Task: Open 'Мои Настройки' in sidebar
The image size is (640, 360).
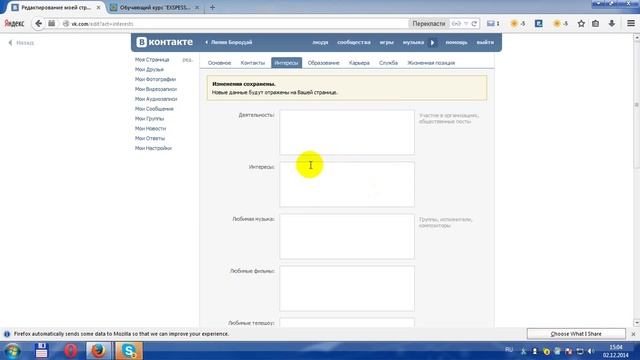Action: pos(153,148)
